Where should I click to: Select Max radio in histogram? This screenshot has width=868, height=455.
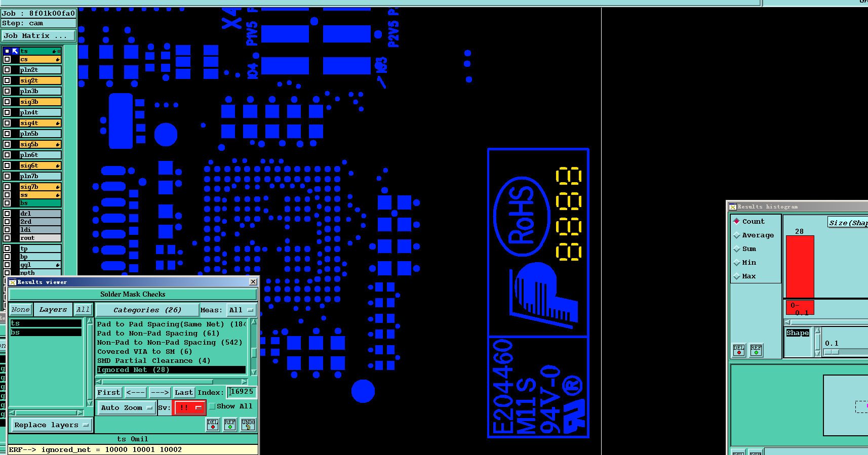click(x=737, y=276)
